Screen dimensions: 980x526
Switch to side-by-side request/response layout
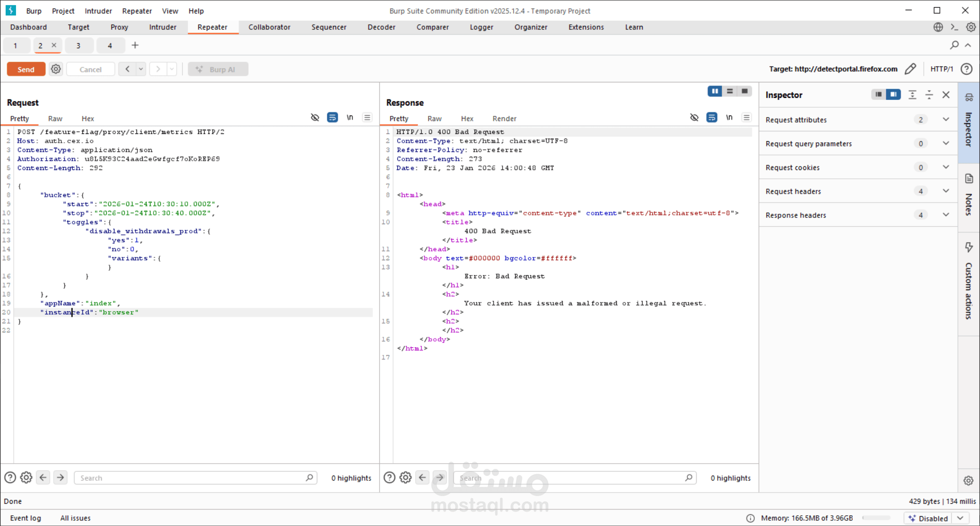pyautogui.click(x=715, y=91)
